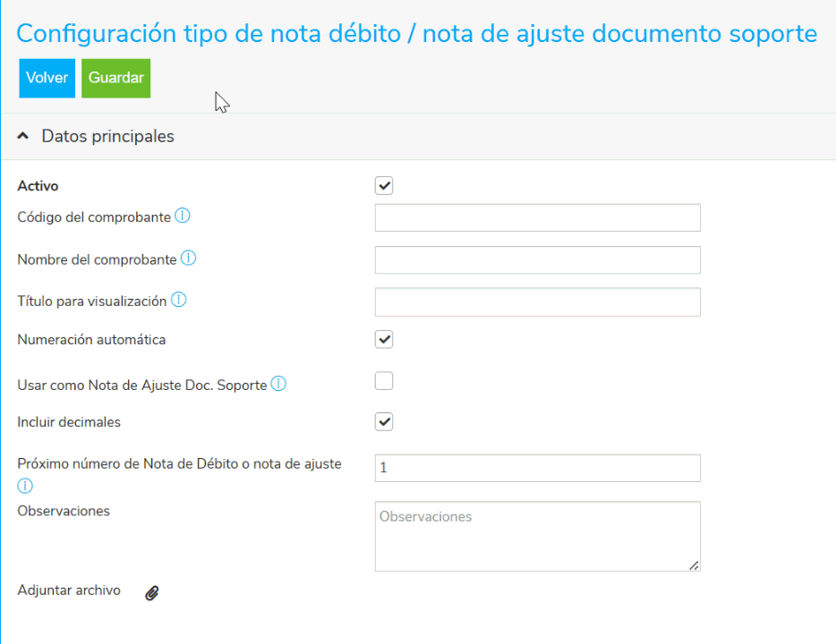Viewport: 836px width, 644px height.
Task: Click info icon under Próximo número label
Action: 25,487
